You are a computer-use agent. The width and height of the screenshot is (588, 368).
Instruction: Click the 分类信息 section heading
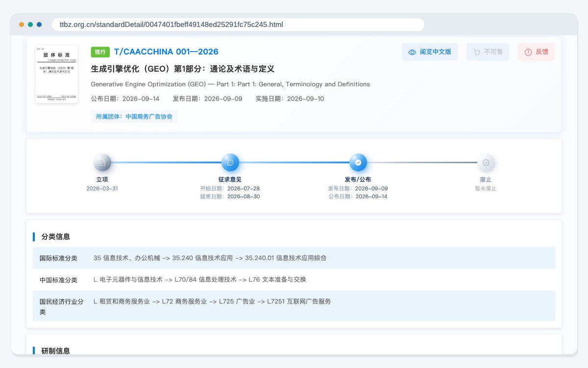tap(56, 237)
